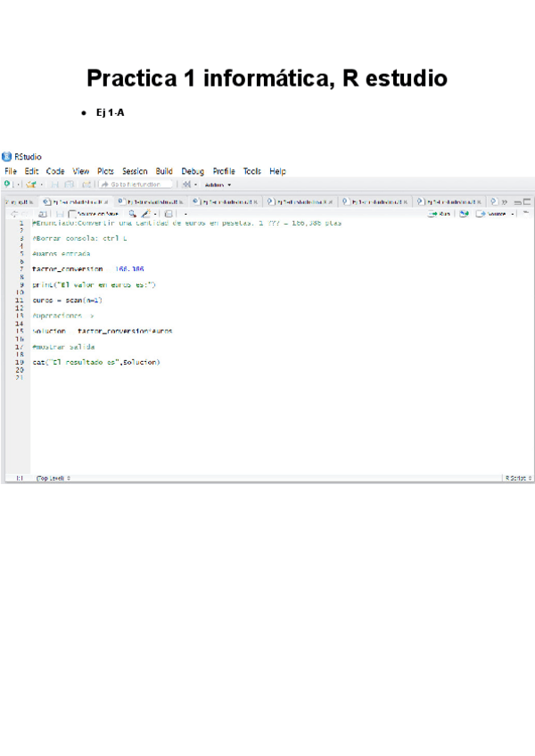The width and height of the screenshot is (535, 756).
Task: Click the Go to file/function field
Action: (x=136, y=185)
